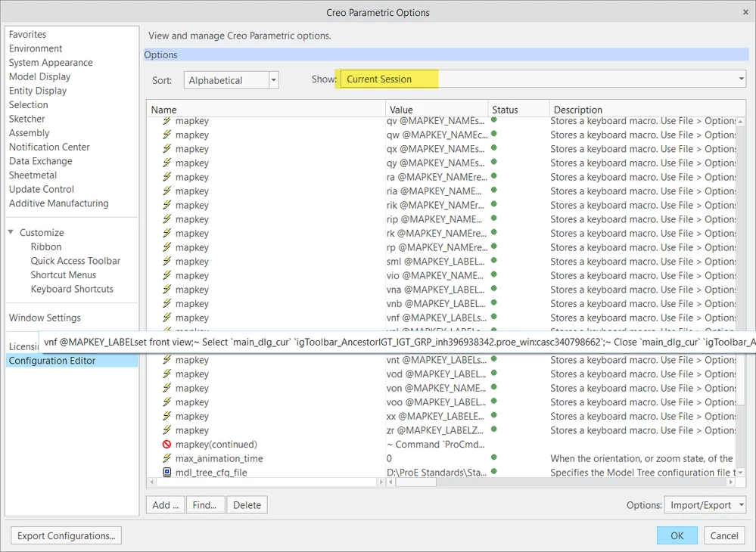Open the Show Current Session dropdown arrow
This screenshot has height=552, width=756.
[741, 79]
